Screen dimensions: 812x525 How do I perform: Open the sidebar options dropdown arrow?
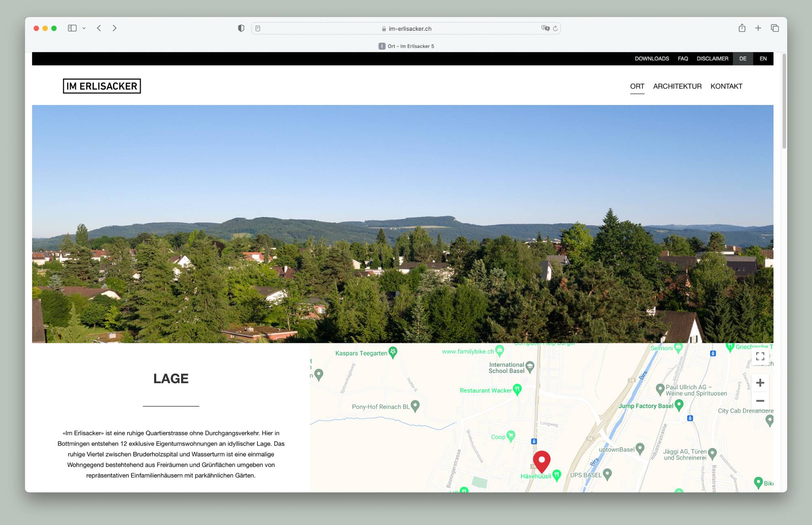84,28
